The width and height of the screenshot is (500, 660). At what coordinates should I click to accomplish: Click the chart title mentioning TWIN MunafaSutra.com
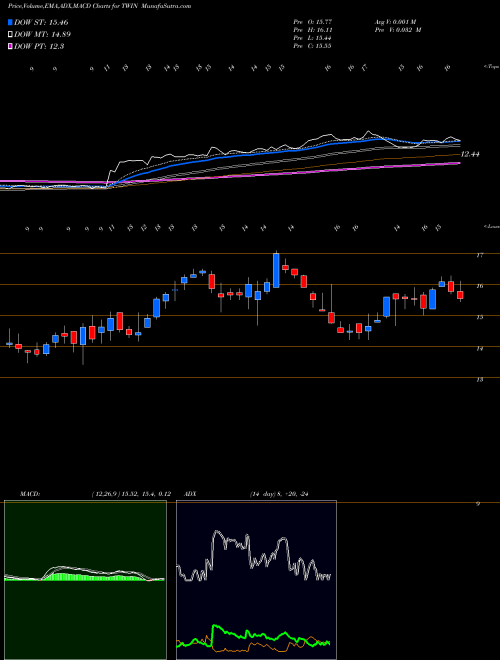pos(99,6)
